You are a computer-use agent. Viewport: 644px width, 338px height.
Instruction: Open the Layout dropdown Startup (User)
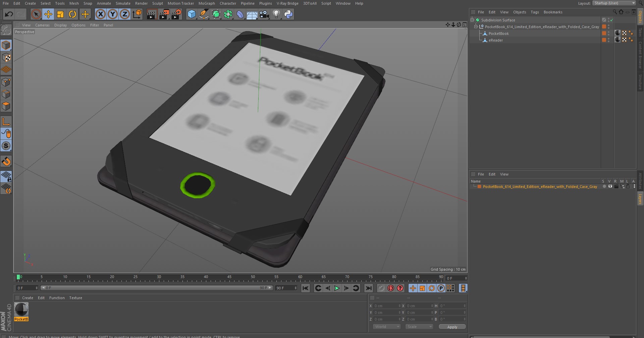click(x=614, y=3)
